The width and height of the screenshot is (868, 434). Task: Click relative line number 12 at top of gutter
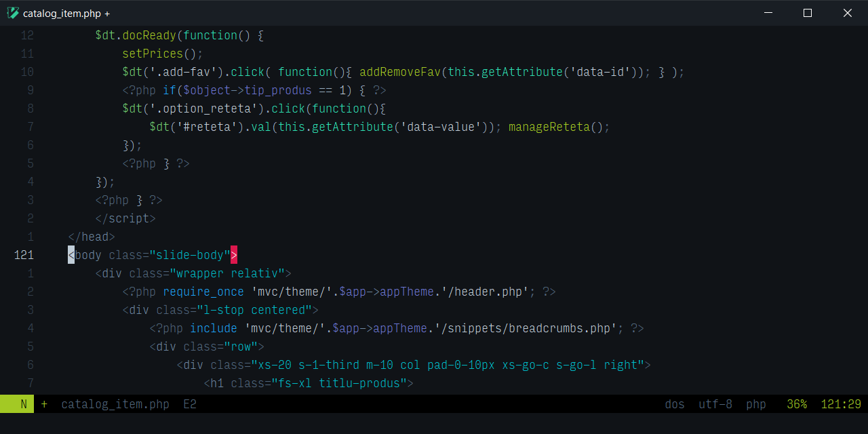(27, 35)
